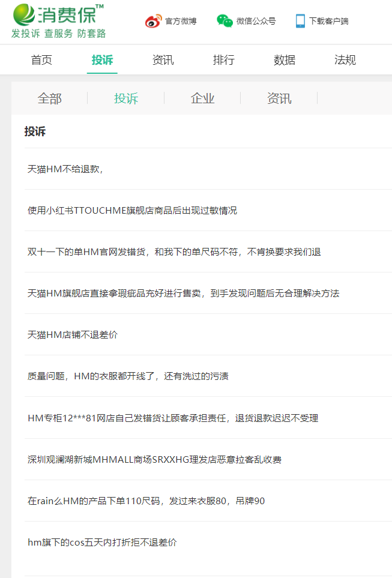392x578 pixels.
Task: Select 投诉 in the main navigation bar
Action: pyautogui.click(x=102, y=59)
